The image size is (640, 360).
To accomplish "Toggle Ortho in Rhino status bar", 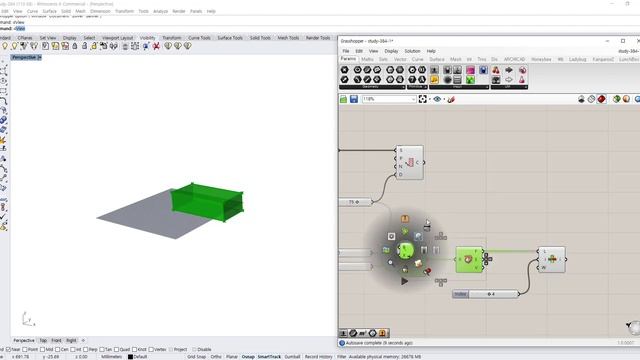I will [x=216, y=357].
